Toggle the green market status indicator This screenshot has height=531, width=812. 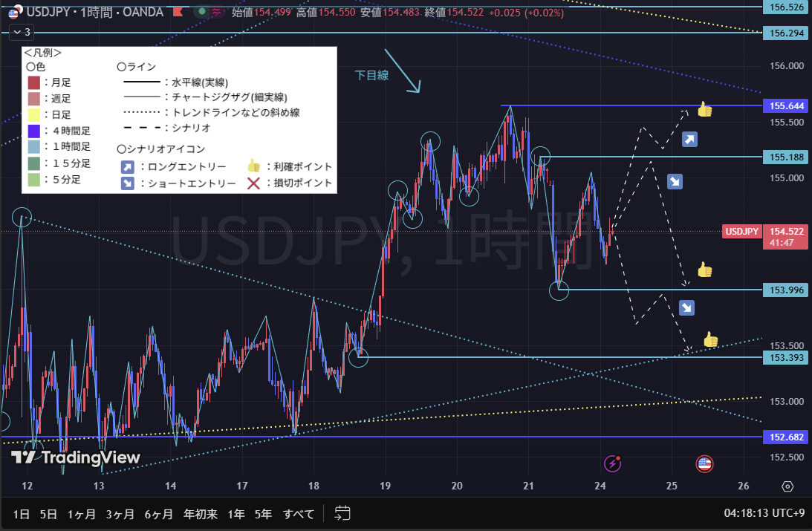[201, 12]
